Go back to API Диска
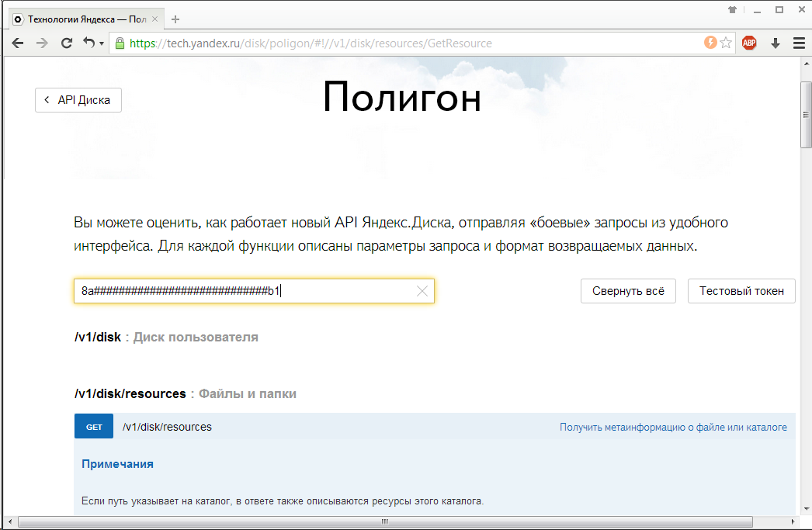Screen dimensions: 812x530 [78, 100]
